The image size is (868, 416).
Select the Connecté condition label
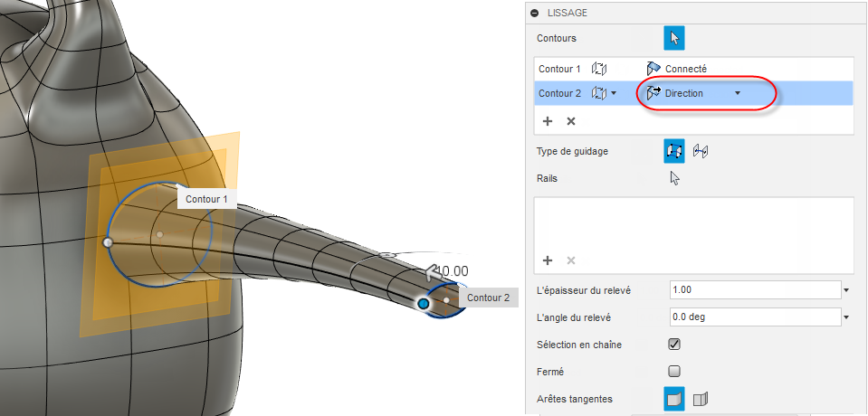[x=686, y=69]
